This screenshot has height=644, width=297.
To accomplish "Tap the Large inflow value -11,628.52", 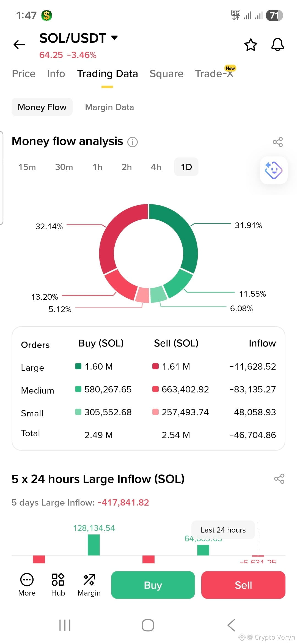I will (x=253, y=366).
